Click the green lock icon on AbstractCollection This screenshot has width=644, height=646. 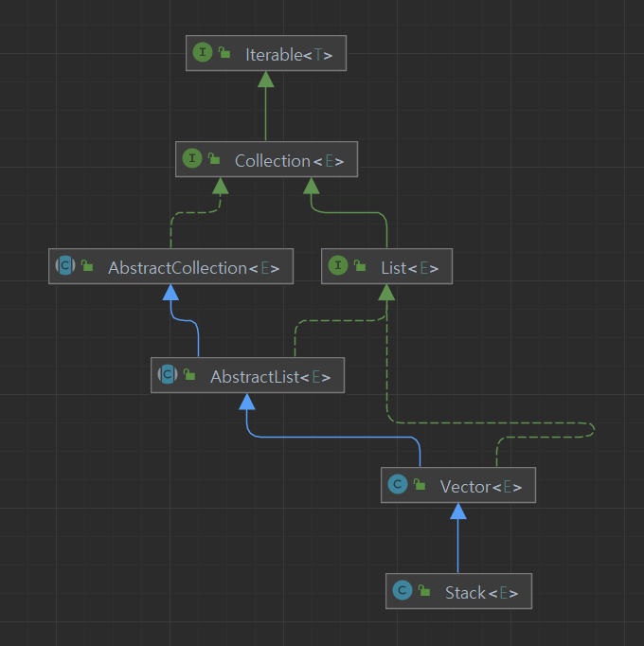coord(87,268)
